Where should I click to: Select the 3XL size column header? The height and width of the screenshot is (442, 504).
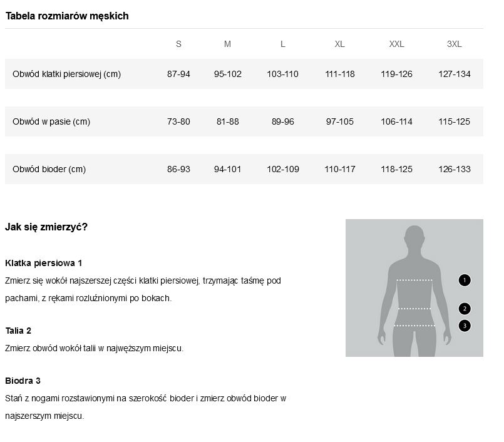(454, 44)
